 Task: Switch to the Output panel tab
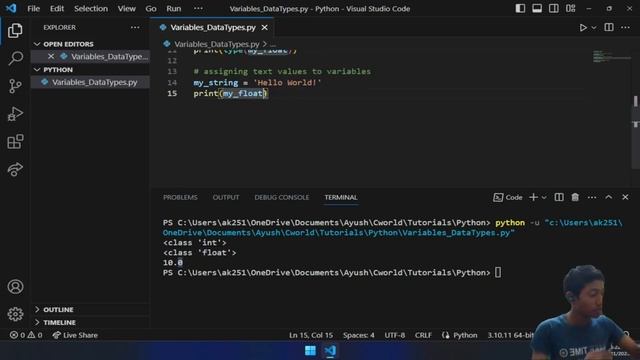click(226, 197)
